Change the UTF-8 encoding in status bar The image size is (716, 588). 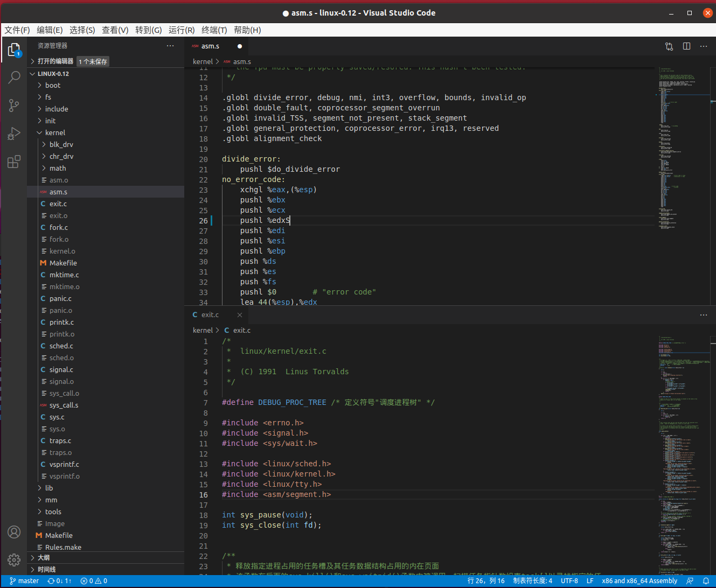pos(569,581)
